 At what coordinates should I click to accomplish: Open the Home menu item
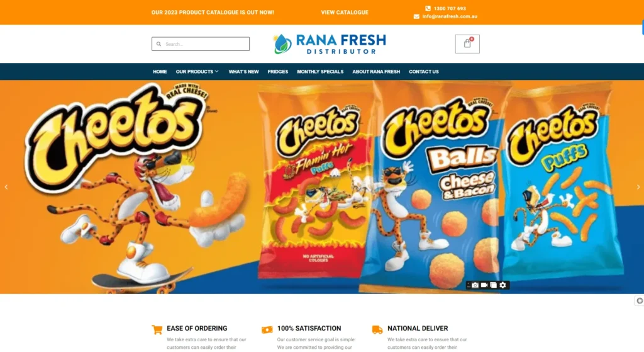tap(160, 72)
